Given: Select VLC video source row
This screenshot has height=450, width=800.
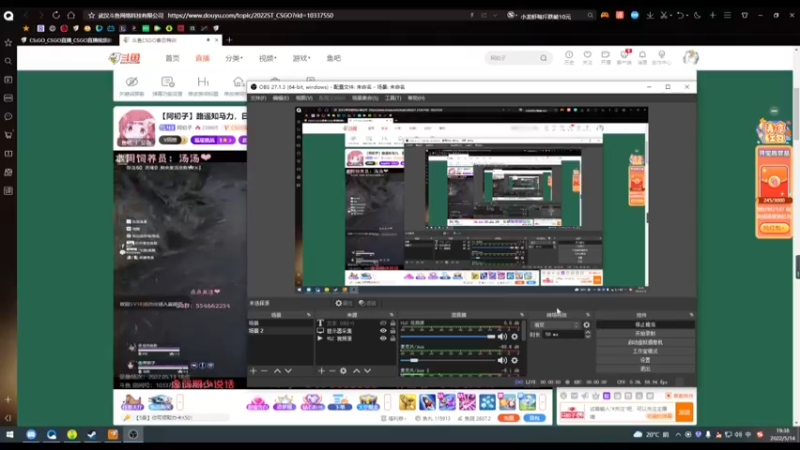Looking at the screenshot, I should point(355,338).
